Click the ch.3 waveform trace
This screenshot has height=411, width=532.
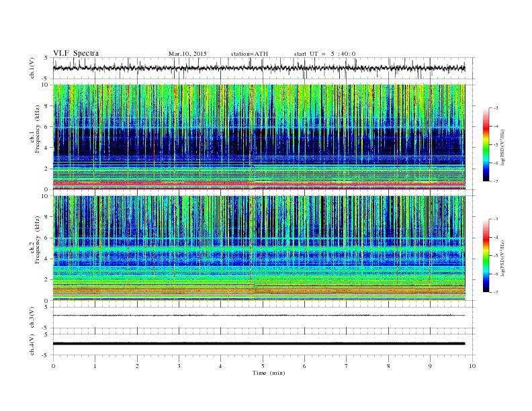[x=259, y=316]
